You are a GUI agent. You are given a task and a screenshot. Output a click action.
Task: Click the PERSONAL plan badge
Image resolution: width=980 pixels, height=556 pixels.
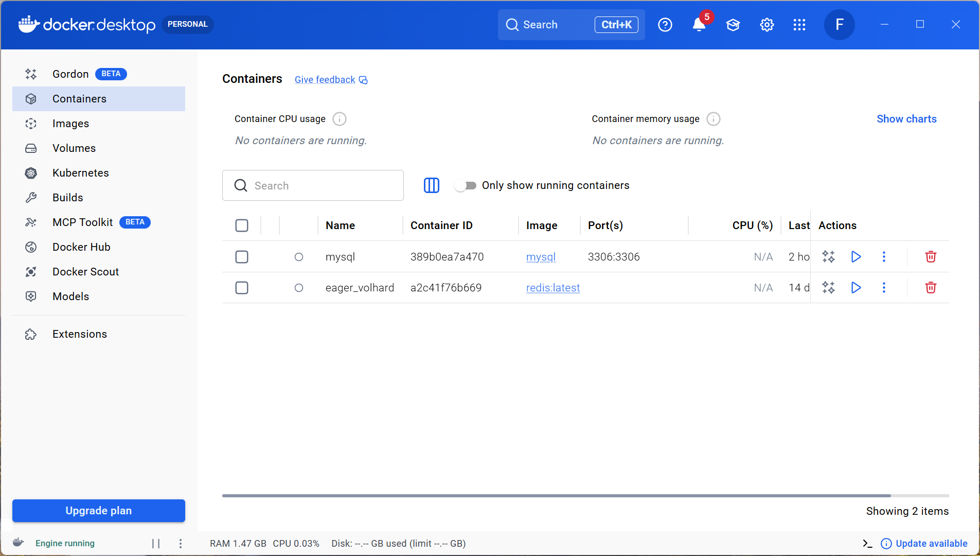(188, 24)
